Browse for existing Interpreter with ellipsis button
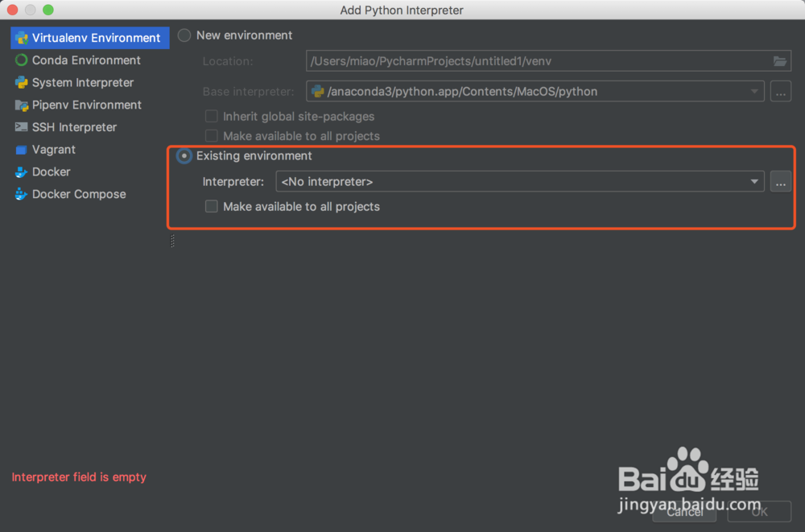This screenshot has width=805, height=532. [780, 182]
